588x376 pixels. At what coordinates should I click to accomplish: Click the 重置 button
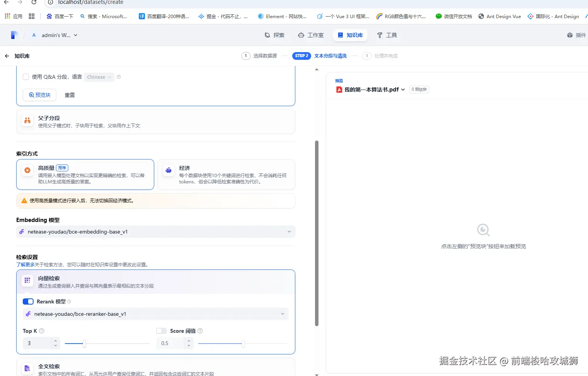pyautogui.click(x=70, y=95)
